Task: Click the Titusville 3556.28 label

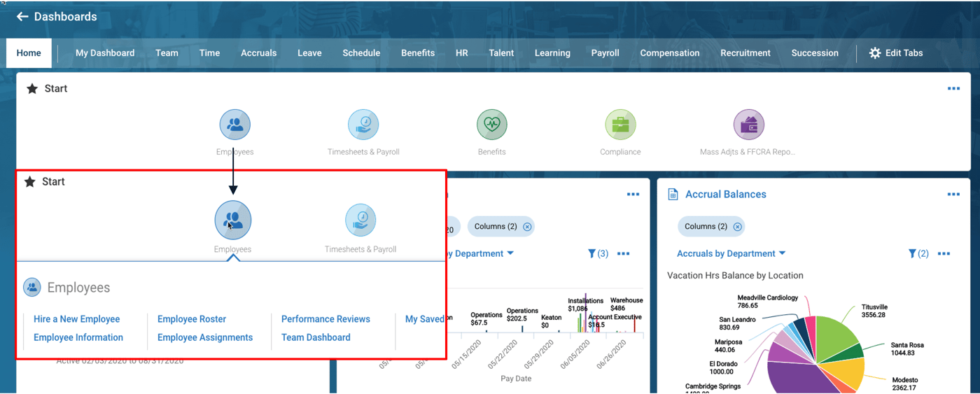Action: tap(874, 311)
